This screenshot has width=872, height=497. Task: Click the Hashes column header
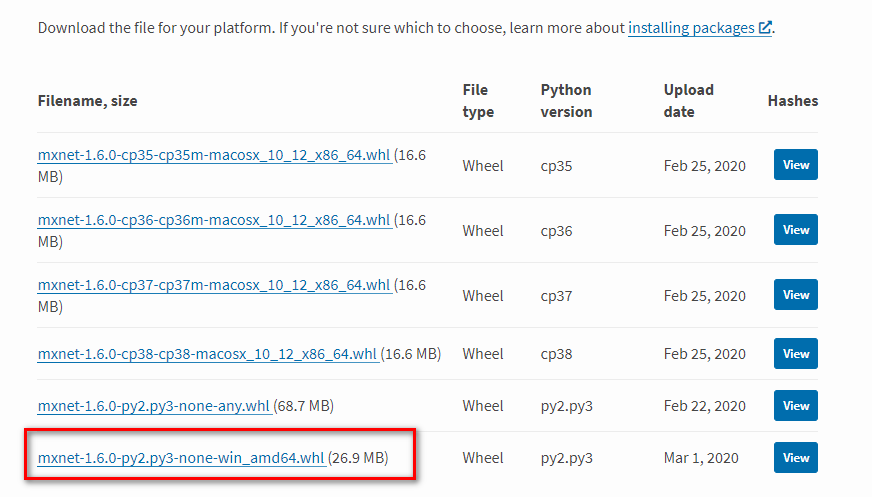(793, 101)
